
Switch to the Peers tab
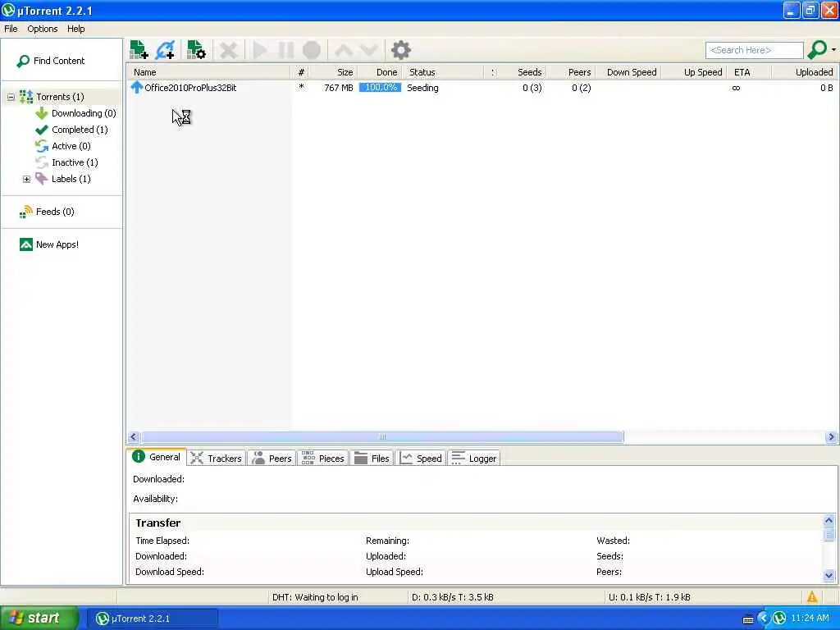(272, 459)
